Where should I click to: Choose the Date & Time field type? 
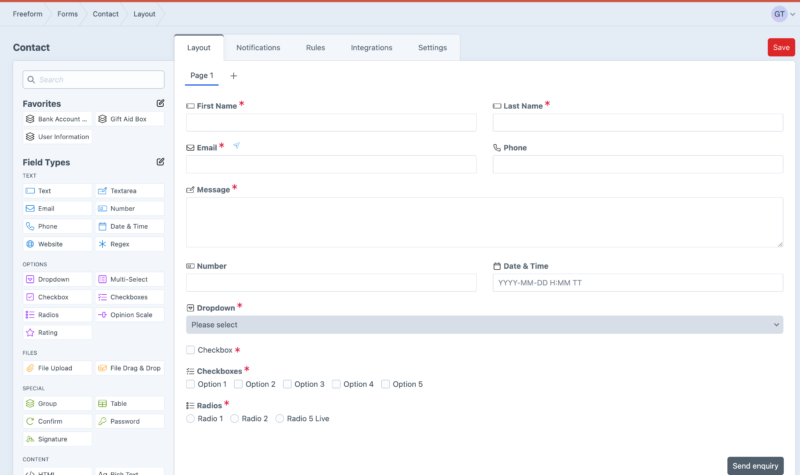130,227
